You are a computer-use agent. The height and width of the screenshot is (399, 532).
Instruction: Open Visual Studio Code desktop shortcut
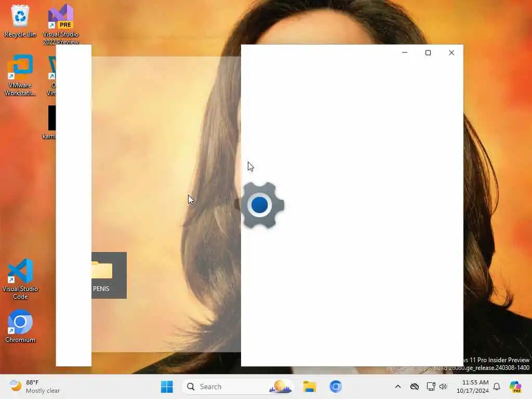click(x=20, y=279)
